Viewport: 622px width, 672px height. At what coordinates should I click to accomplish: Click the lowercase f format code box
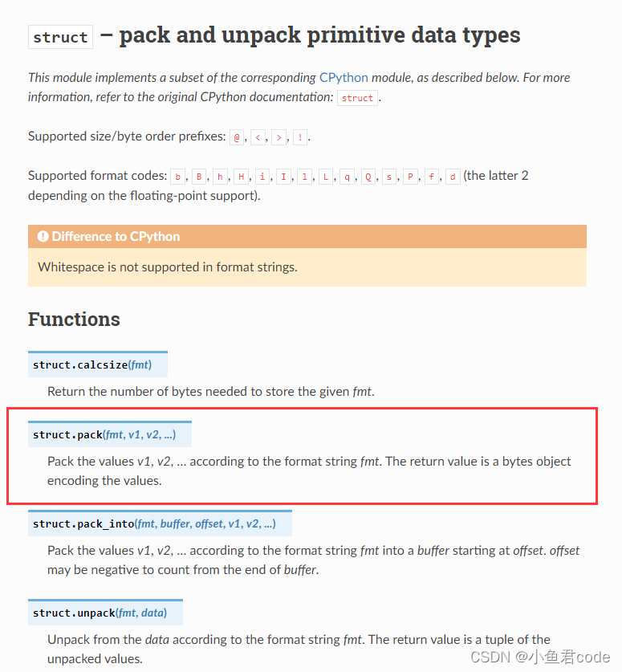431,177
